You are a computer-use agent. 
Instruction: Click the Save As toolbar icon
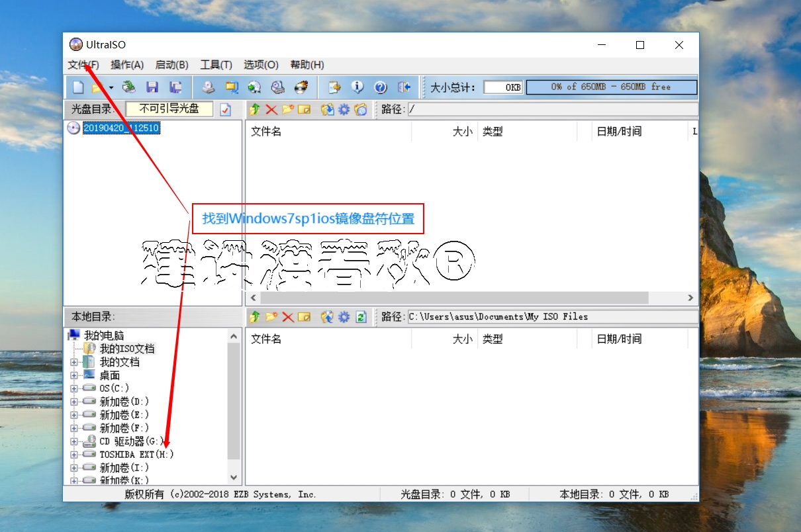(174, 87)
